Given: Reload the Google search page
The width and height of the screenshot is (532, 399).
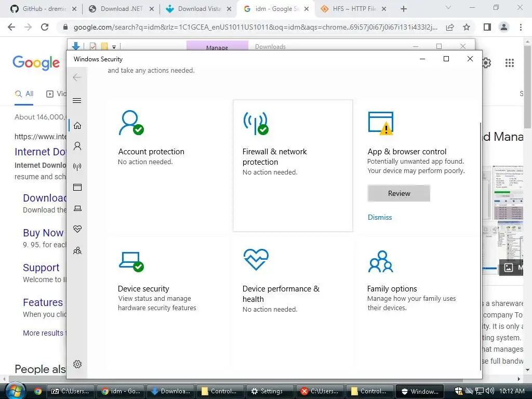Looking at the screenshot, I should click(45, 27).
